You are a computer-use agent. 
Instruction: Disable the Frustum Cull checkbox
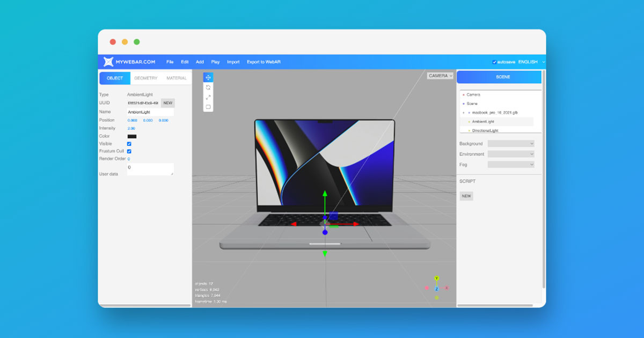[129, 151]
